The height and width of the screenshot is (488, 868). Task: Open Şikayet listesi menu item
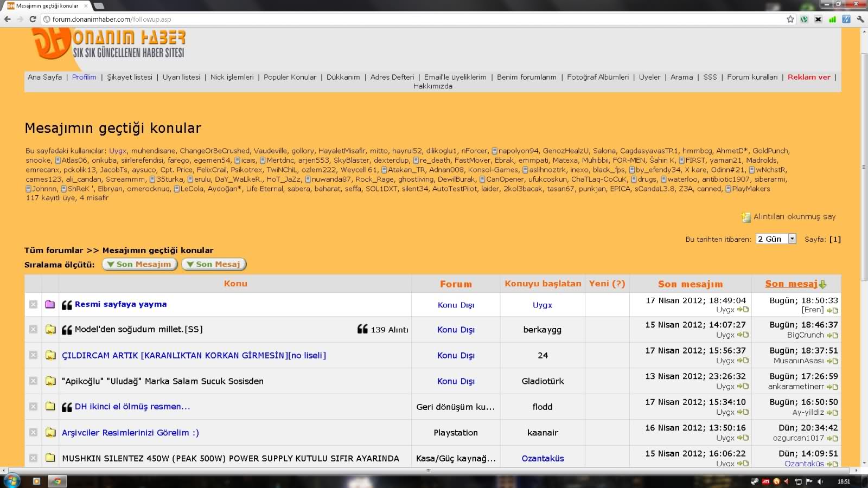(x=130, y=77)
